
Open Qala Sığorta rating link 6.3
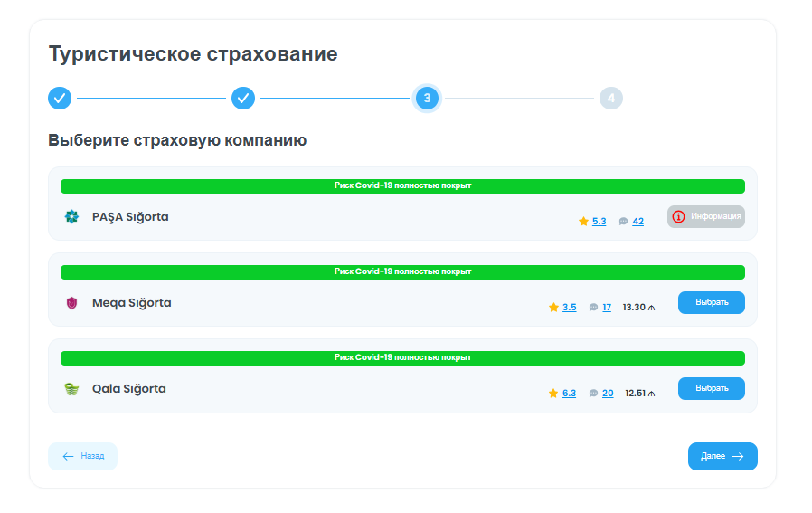pyautogui.click(x=569, y=394)
